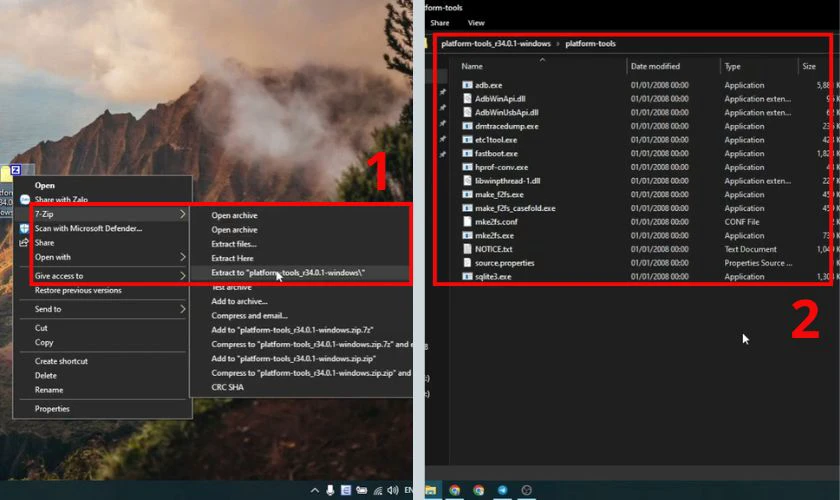Click the platform-tools breadcrumb segment
Screen dimensions: 840x500
coord(590,44)
